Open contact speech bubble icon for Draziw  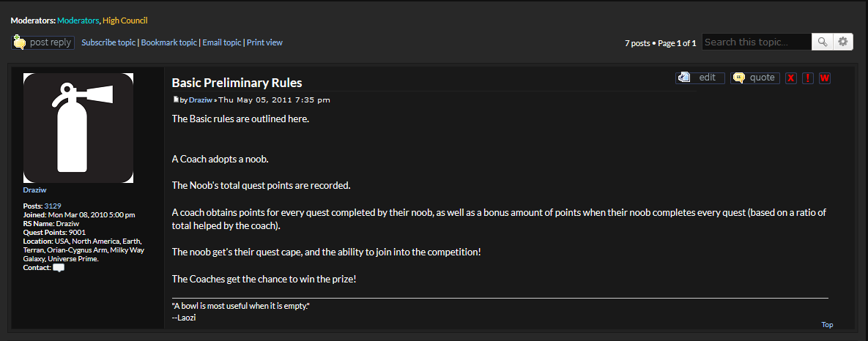[59, 268]
